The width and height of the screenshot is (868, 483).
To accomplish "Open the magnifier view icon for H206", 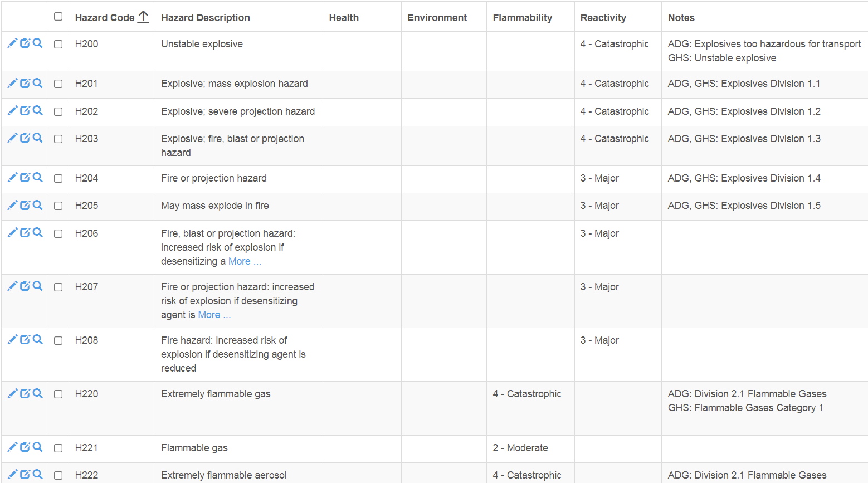I will pos(37,232).
